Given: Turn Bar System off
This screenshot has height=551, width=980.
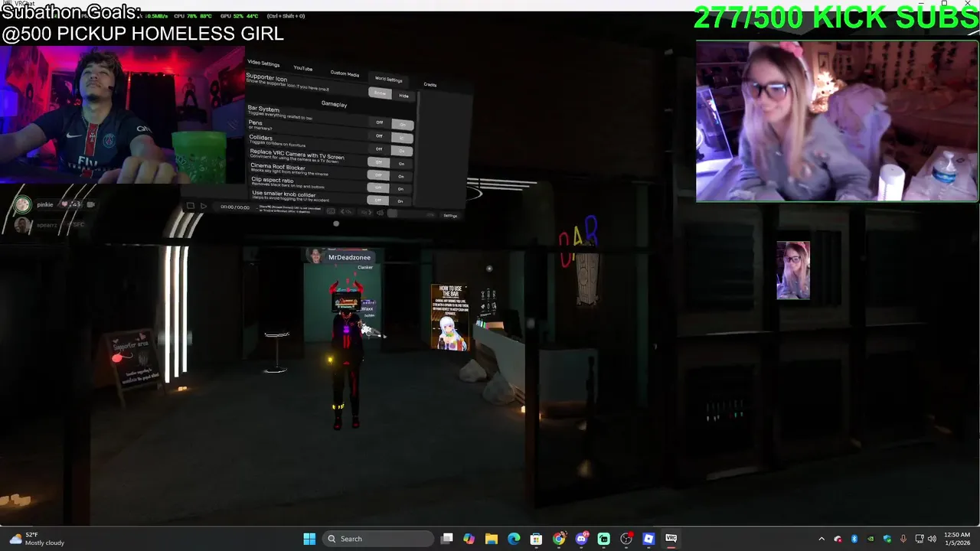Looking at the screenshot, I should [380, 122].
